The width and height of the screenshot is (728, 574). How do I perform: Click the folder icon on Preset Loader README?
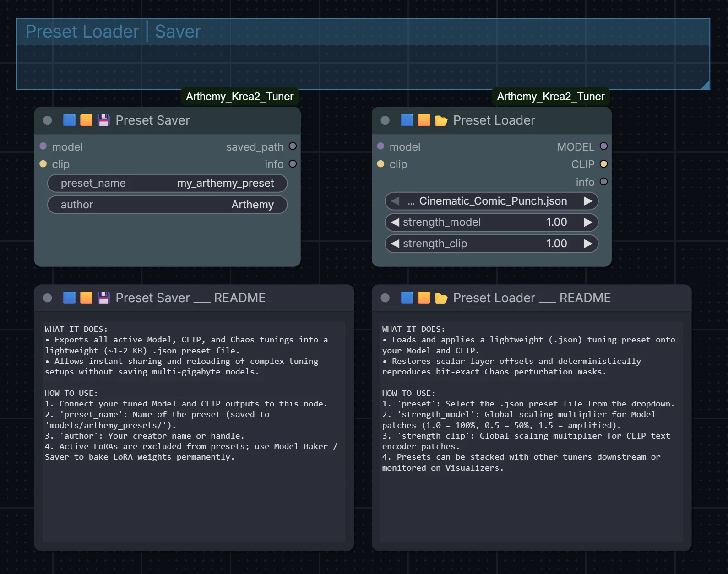point(441,298)
